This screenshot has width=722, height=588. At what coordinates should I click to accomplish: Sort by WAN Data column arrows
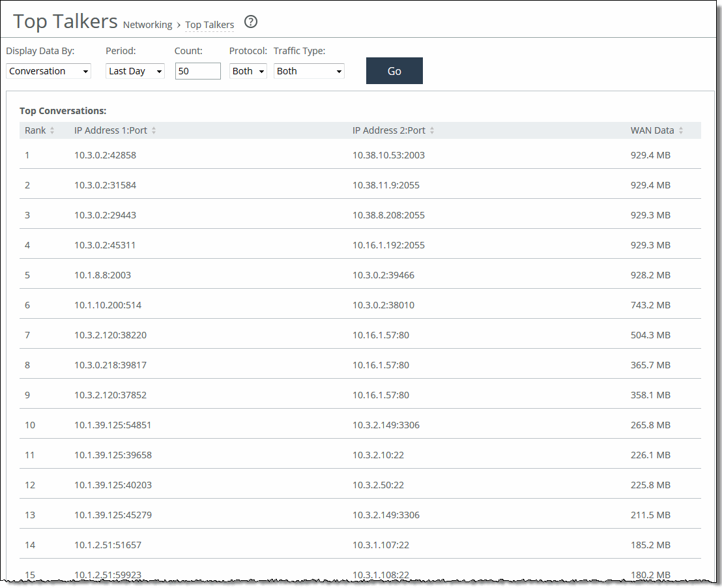(x=681, y=130)
